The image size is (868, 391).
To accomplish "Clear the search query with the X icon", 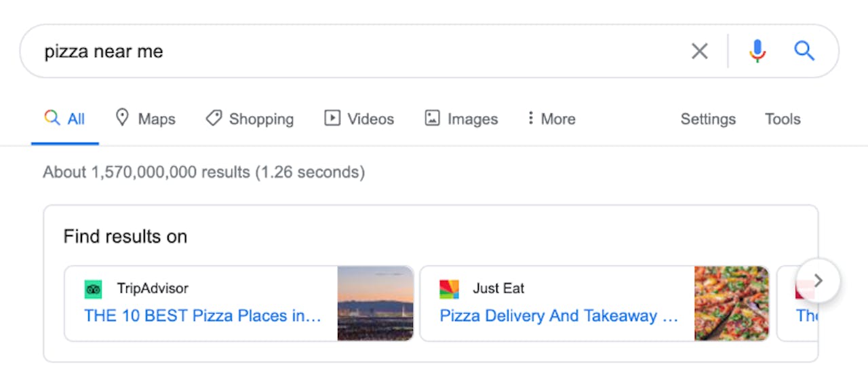I will [x=699, y=51].
